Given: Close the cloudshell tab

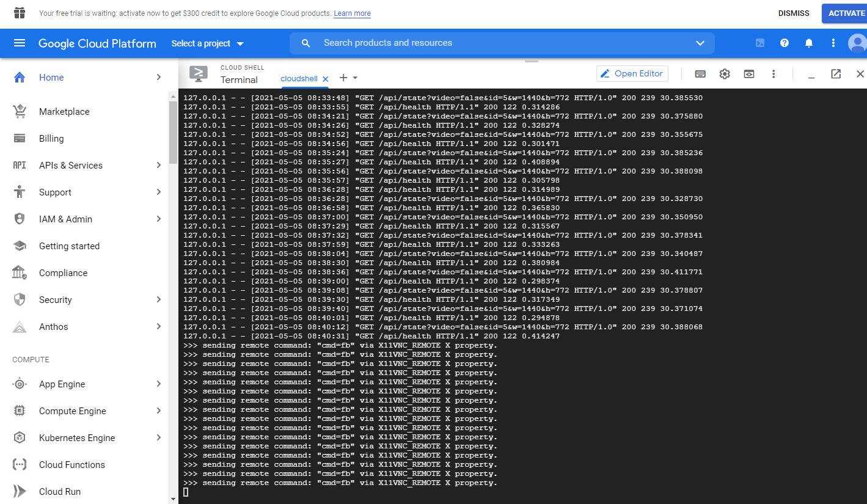Looking at the screenshot, I should click(326, 79).
